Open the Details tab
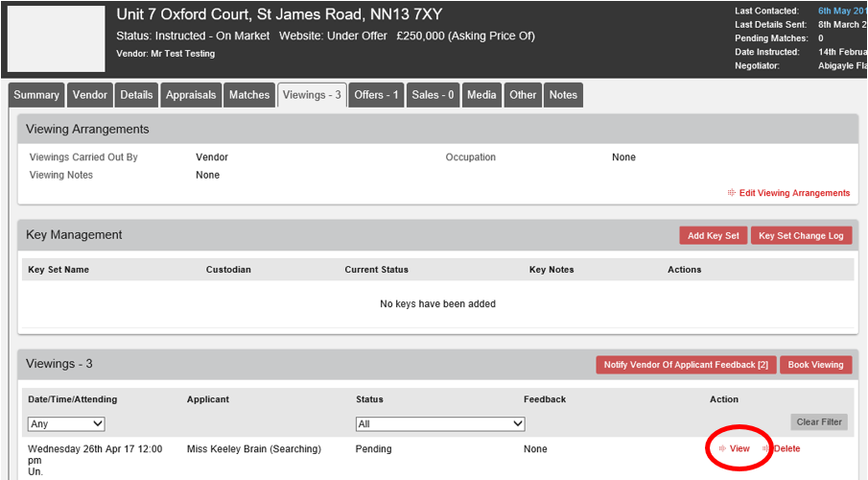868x480 pixels. [x=136, y=95]
